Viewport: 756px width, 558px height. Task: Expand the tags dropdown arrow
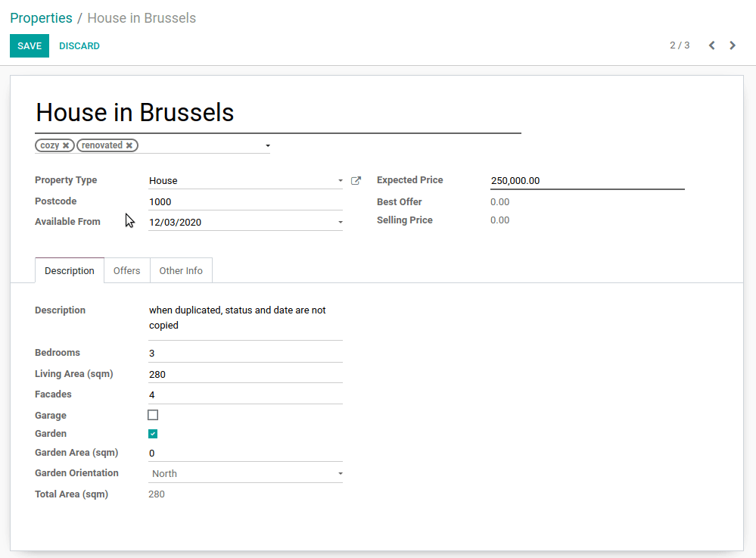(268, 145)
